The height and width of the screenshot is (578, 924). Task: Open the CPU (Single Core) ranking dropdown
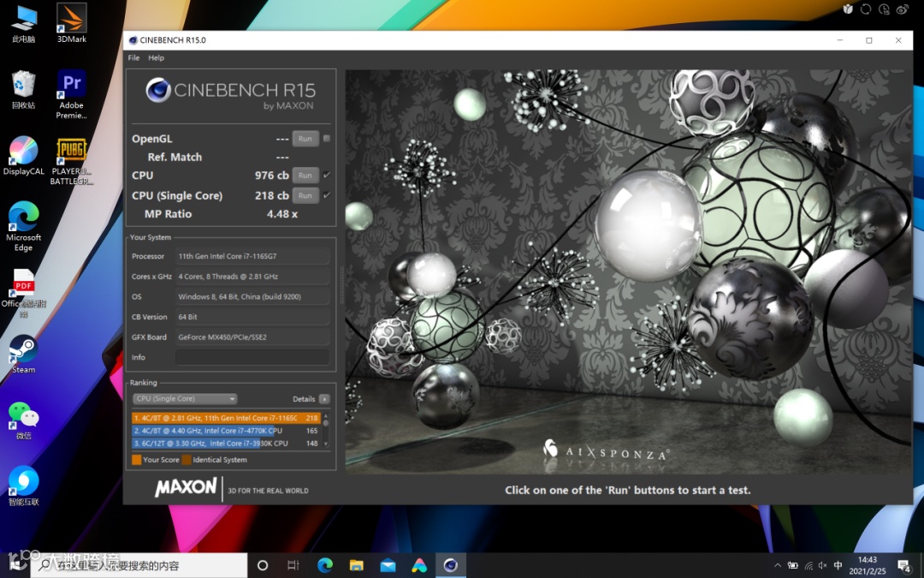point(185,399)
